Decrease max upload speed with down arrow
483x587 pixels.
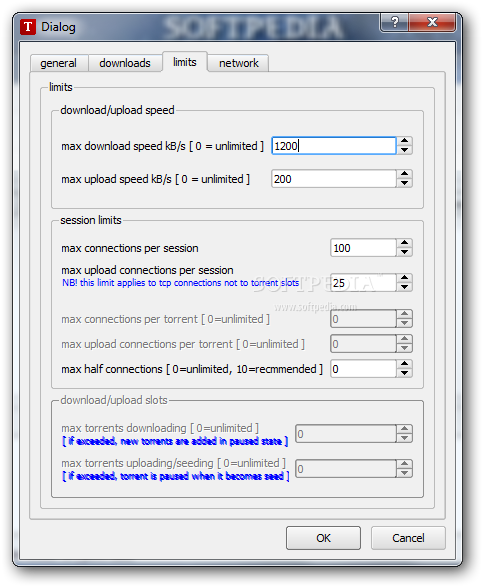[x=404, y=183]
